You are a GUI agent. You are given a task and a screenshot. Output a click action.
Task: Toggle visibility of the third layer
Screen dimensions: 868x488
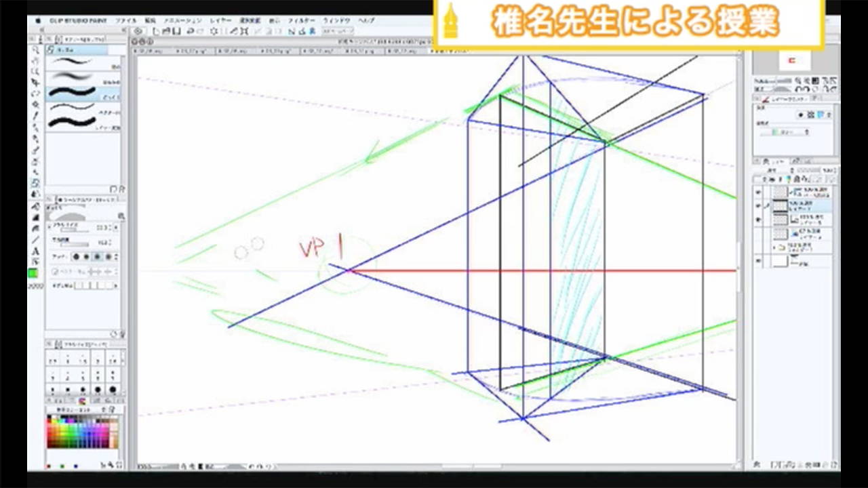point(759,220)
